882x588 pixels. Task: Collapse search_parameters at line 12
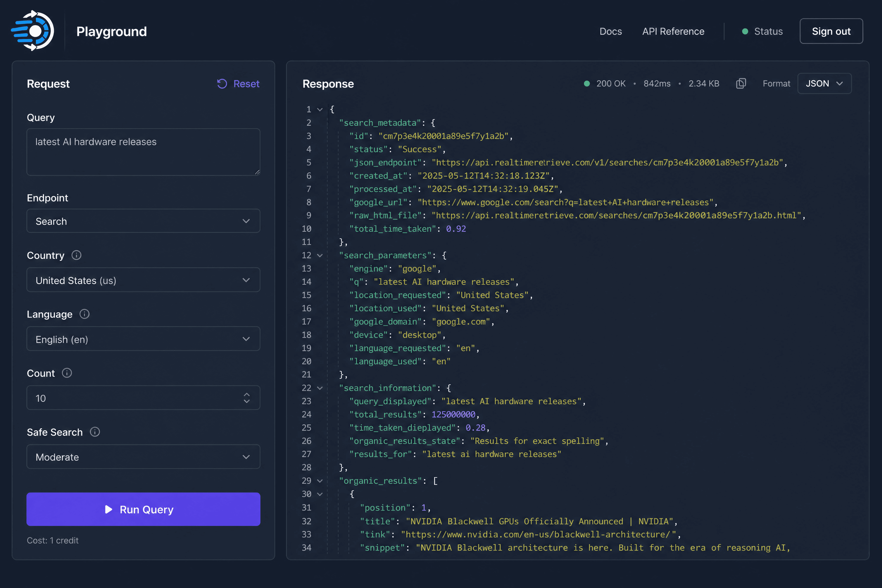click(x=320, y=255)
